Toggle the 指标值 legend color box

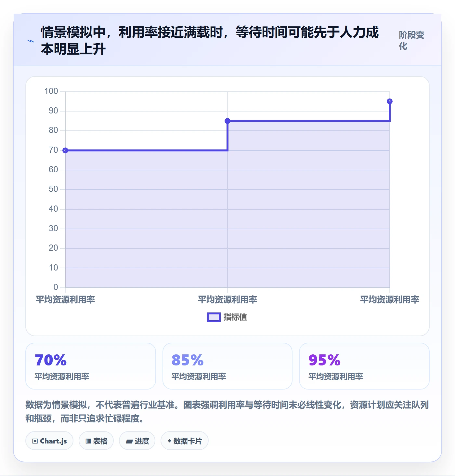214,317
